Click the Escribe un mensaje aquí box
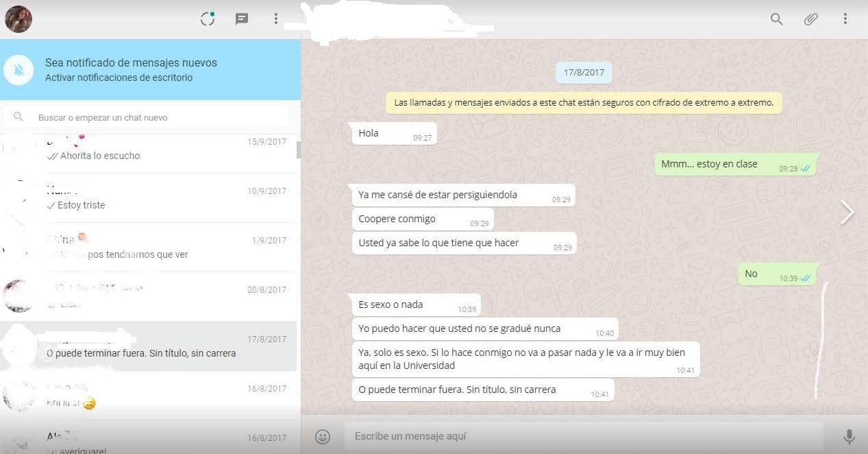 [x=582, y=436]
